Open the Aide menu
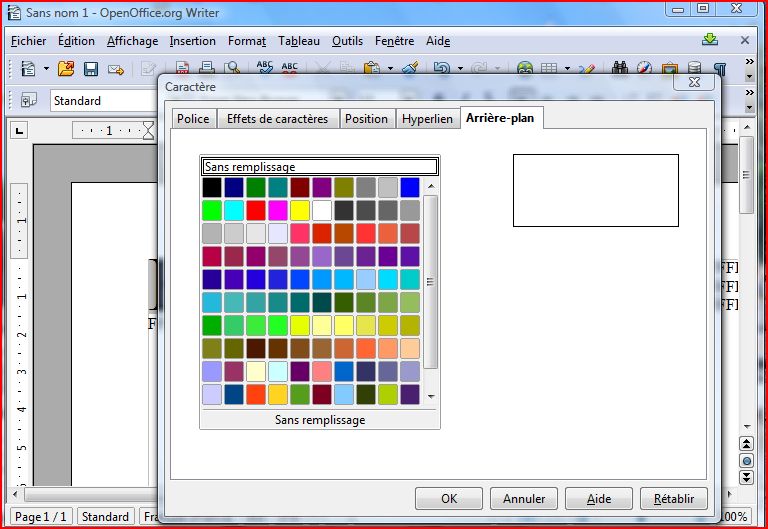The width and height of the screenshot is (768, 529). 438,41
